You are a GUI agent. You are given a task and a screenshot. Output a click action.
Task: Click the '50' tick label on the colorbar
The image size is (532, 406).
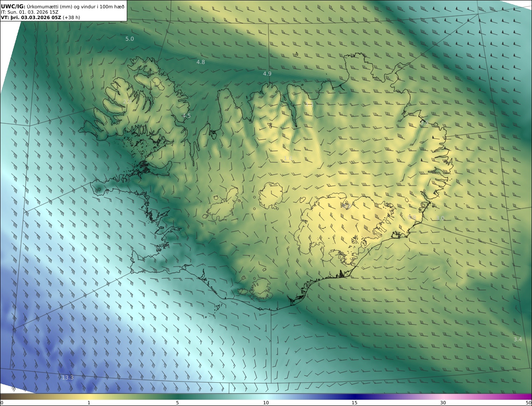point(528,403)
